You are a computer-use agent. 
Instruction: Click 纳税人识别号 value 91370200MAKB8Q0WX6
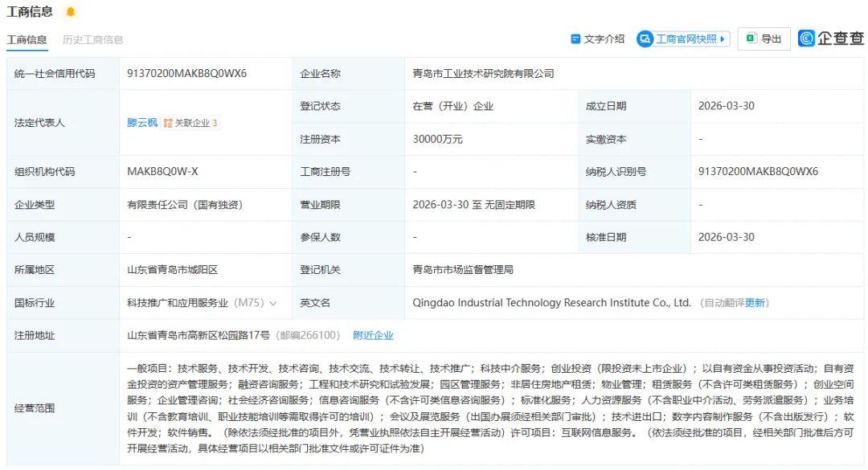click(x=758, y=172)
